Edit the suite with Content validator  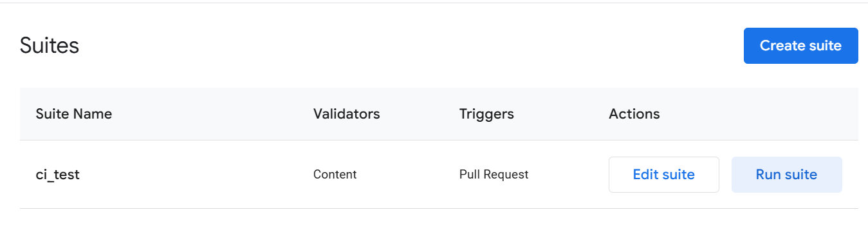[x=663, y=175]
